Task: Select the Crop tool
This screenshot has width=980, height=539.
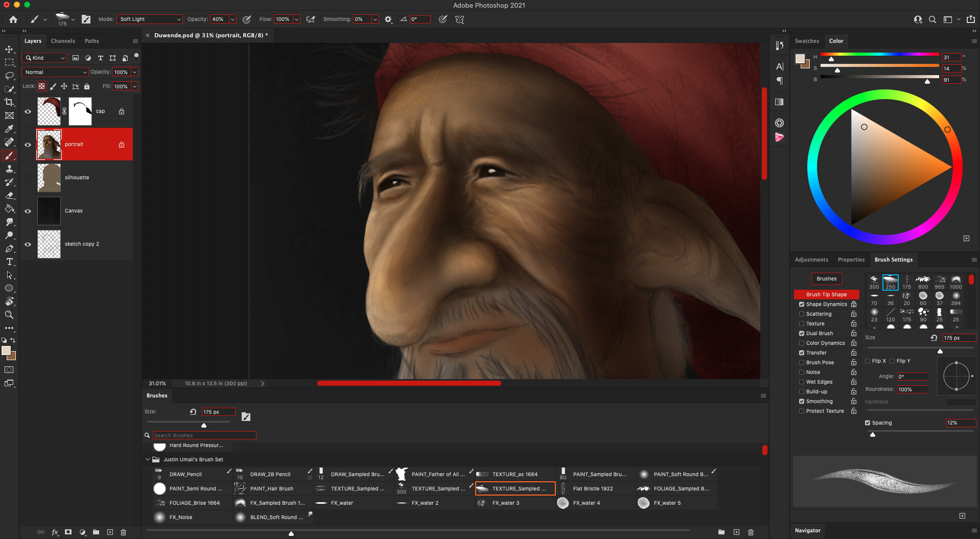Action: coord(9,102)
